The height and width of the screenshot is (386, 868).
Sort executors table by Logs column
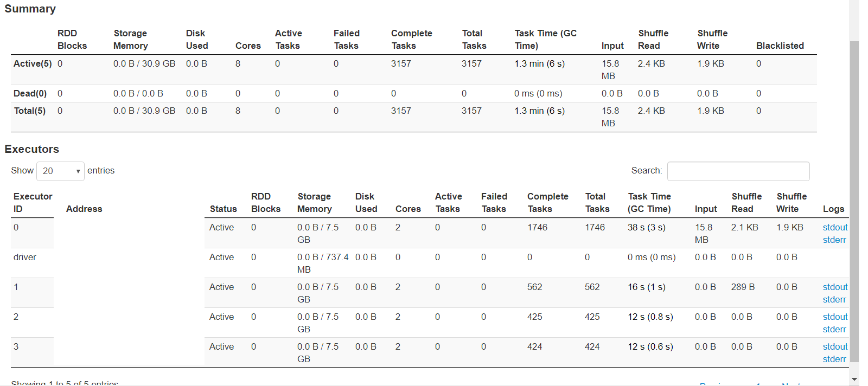coord(833,209)
